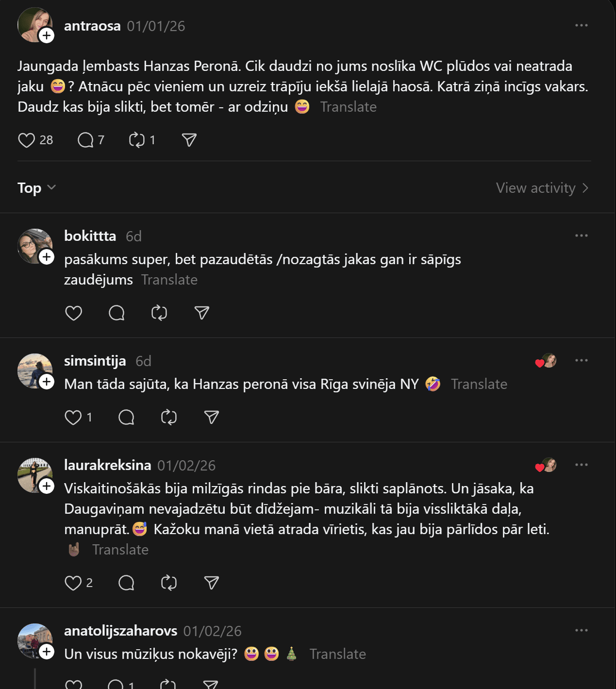Translate bokittta's comment

click(x=169, y=280)
